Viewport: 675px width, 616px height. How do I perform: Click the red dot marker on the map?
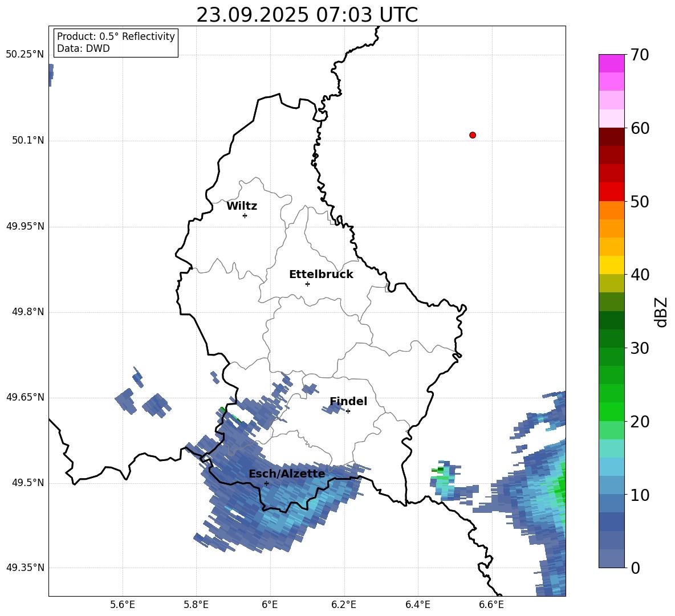tap(473, 135)
